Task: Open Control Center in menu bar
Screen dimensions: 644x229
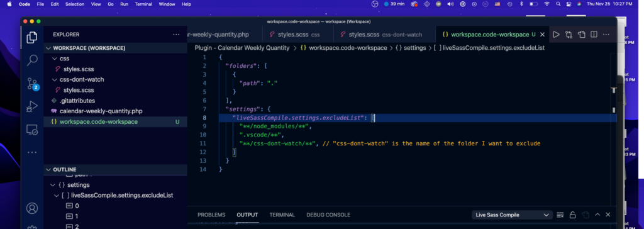Action: (569, 4)
